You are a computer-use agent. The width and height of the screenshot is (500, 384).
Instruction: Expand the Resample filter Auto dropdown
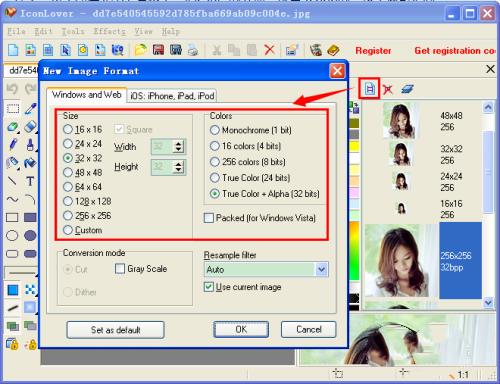321,269
